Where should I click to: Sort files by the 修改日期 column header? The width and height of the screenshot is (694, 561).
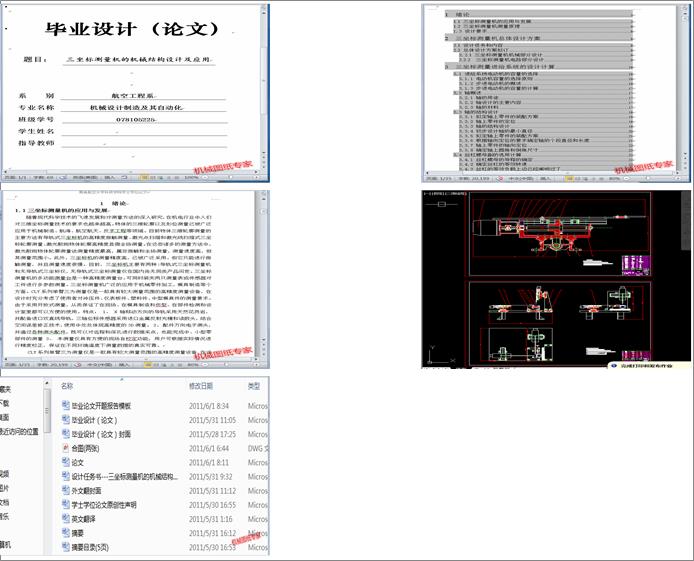click(x=201, y=386)
